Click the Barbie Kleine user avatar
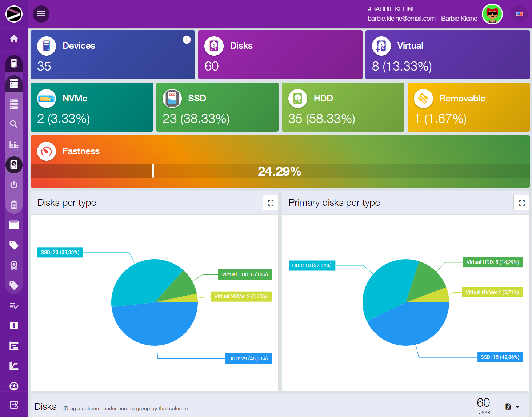 click(x=492, y=14)
